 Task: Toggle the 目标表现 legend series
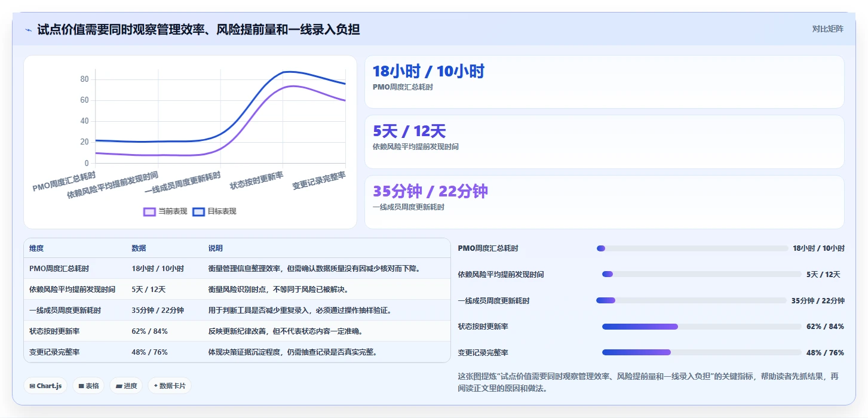[214, 211]
